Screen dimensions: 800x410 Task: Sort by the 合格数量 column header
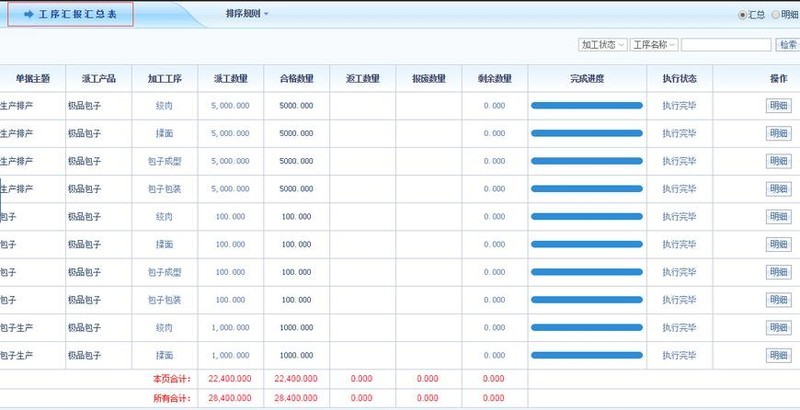pos(296,79)
